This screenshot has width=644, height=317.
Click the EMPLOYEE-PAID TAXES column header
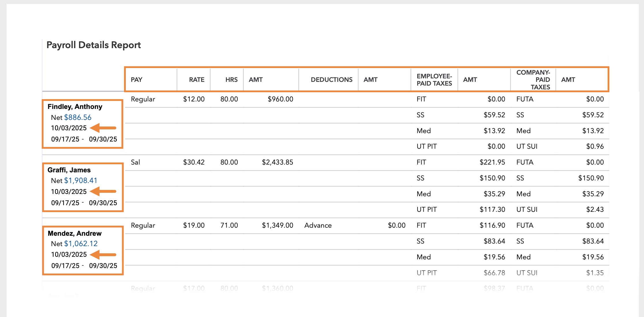pyautogui.click(x=434, y=80)
